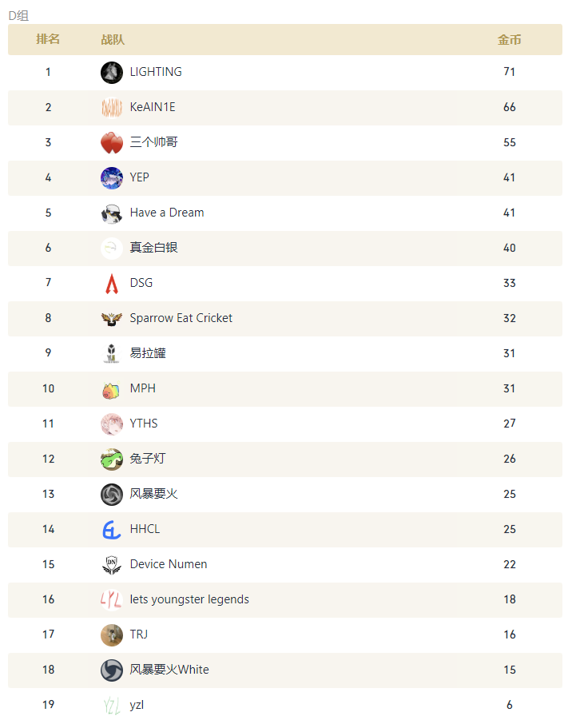
Task: Open the Have a Dream team name
Action: click(x=167, y=213)
